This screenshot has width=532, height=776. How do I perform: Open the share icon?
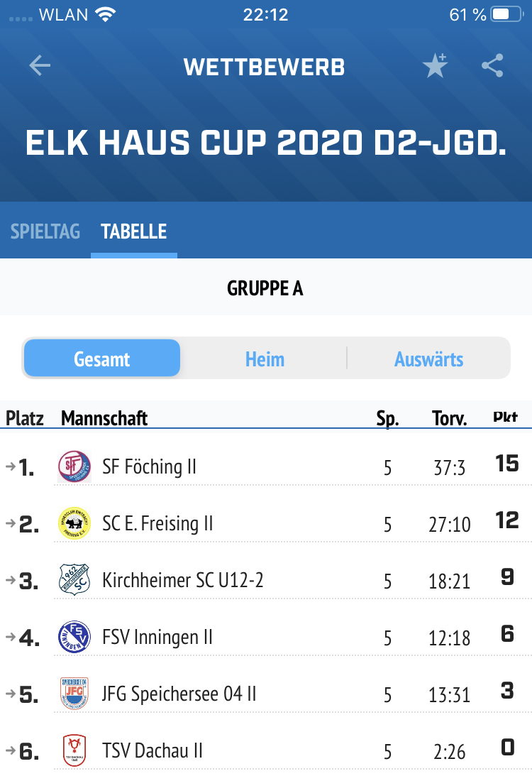492,65
